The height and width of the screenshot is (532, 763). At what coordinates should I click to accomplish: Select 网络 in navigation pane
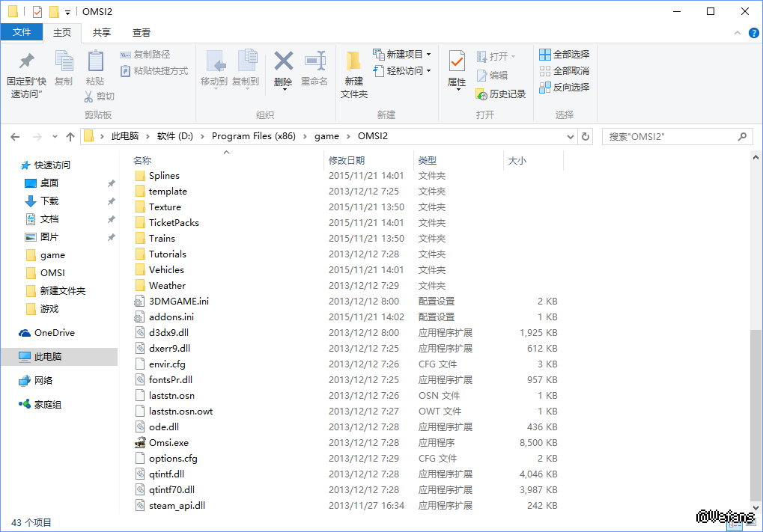coord(43,381)
